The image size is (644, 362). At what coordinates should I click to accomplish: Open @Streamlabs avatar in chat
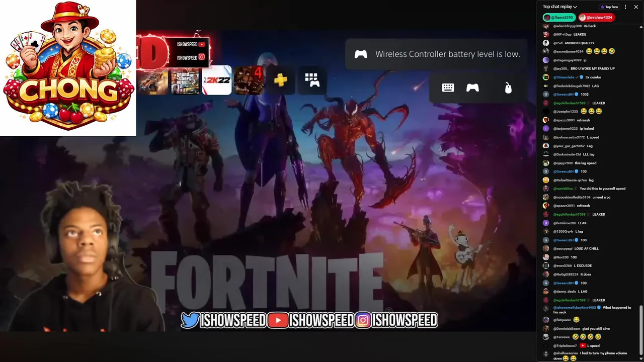[x=546, y=77]
